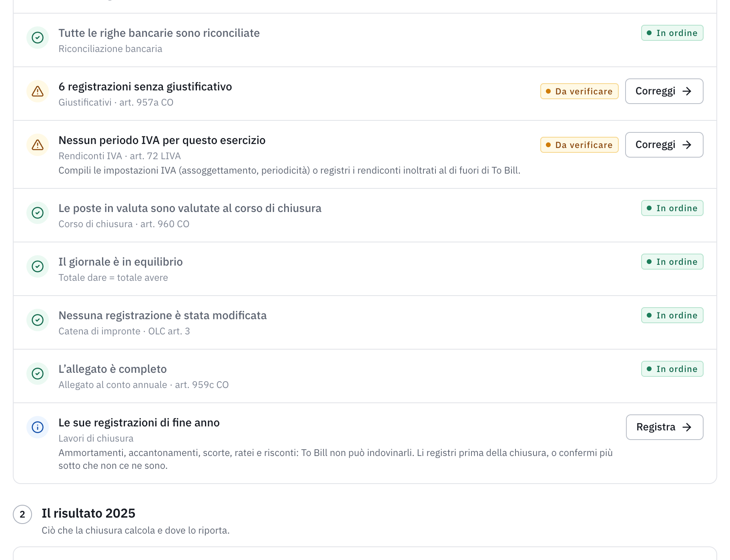730x560 pixels.
Task: Click the Compili le impostazioni IVA description
Action: pos(289,170)
